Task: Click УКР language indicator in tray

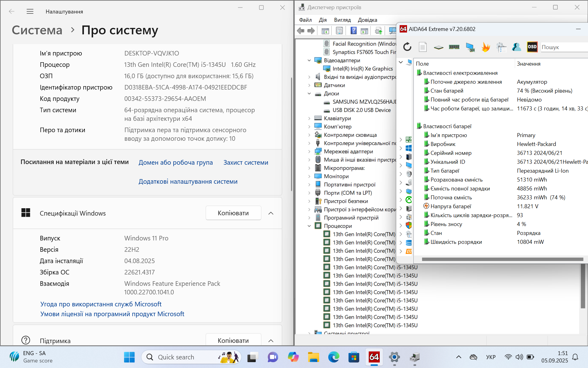Action: pos(491,357)
